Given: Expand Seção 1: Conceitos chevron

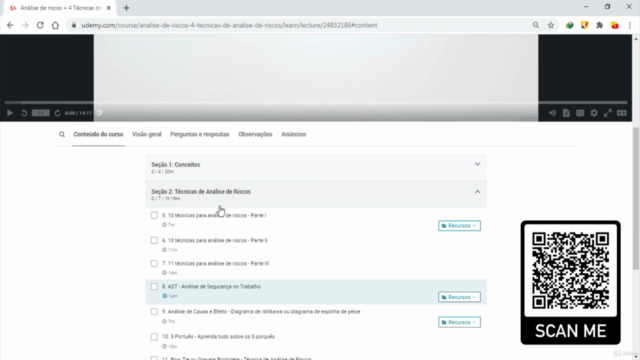Looking at the screenshot, I should click(x=477, y=164).
